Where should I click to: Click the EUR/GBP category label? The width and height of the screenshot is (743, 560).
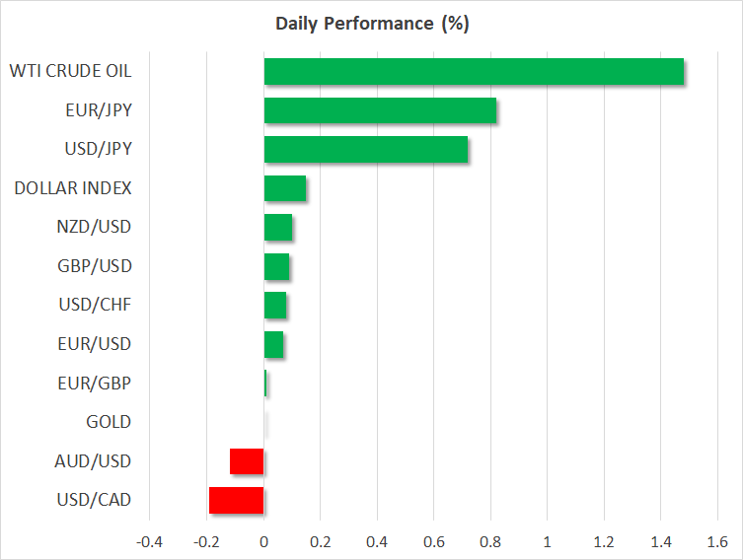pyautogui.click(x=97, y=384)
